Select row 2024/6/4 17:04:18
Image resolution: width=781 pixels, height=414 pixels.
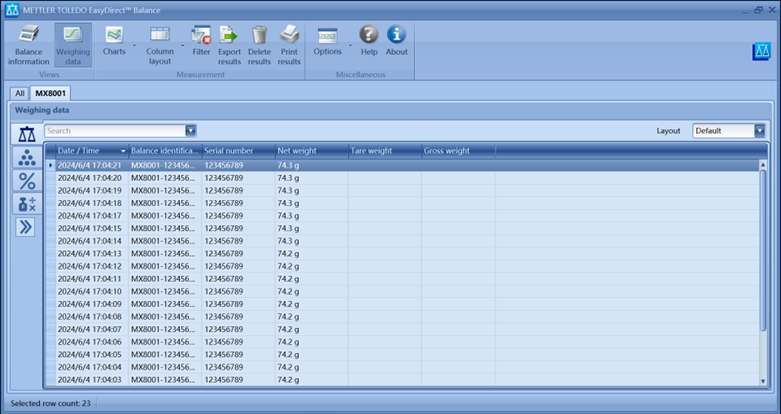[x=402, y=203]
